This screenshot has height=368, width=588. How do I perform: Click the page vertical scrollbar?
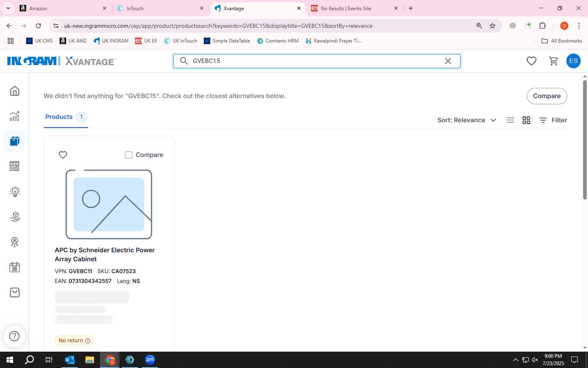(x=585, y=140)
